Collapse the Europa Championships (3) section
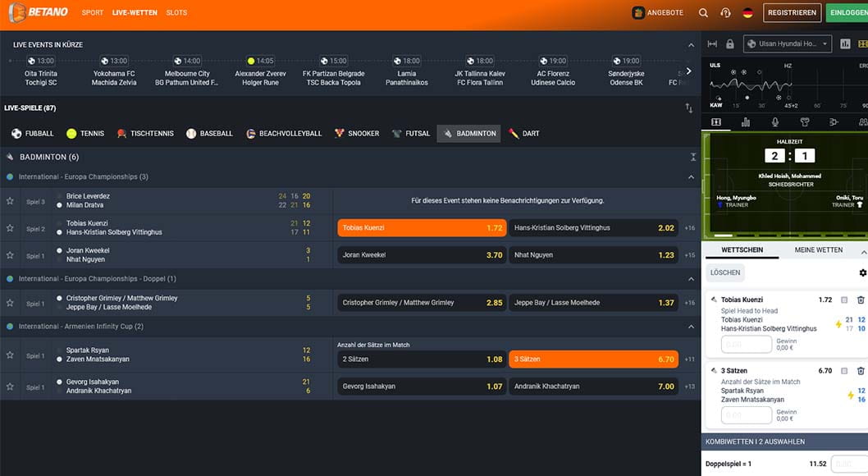The width and height of the screenshot is (868, 476). pos(691,177)
